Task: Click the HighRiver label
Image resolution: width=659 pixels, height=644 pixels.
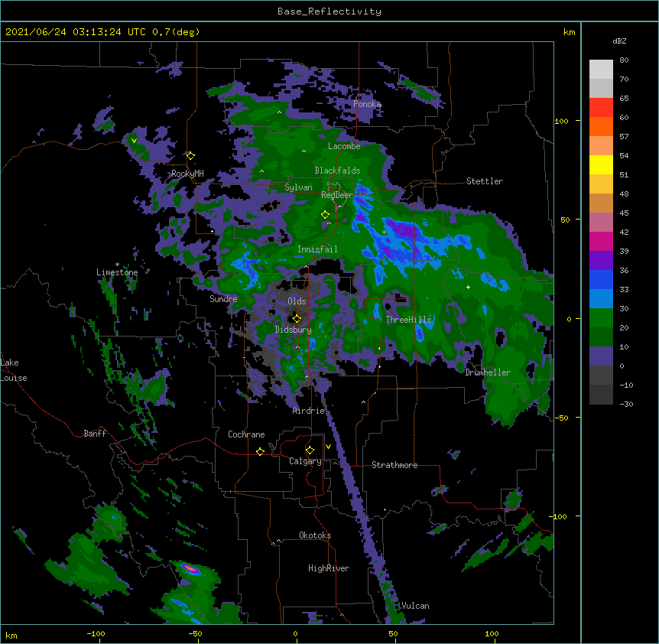Action: pyautogui.click(x=329, y=568)
